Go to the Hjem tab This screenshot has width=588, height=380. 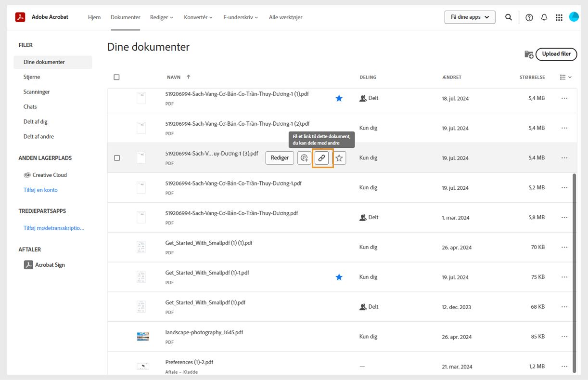pyautogui.click(x=94, y=17)
